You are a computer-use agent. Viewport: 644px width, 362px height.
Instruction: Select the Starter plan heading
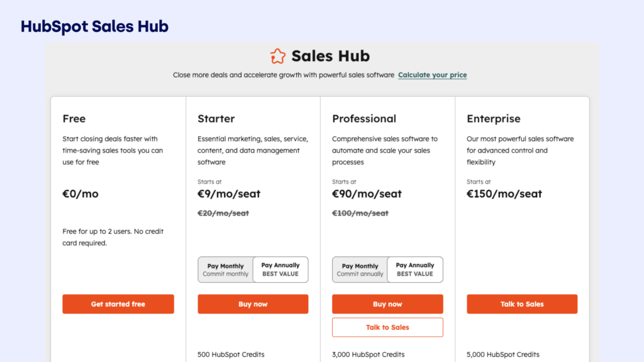pos(216,118)
